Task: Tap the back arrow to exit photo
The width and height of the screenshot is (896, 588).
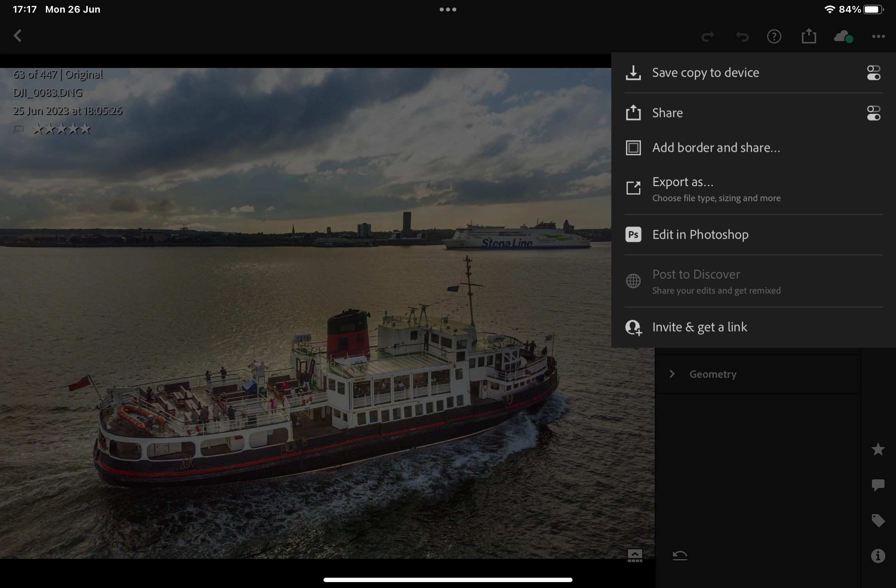Action: click(x=17, y=36)
